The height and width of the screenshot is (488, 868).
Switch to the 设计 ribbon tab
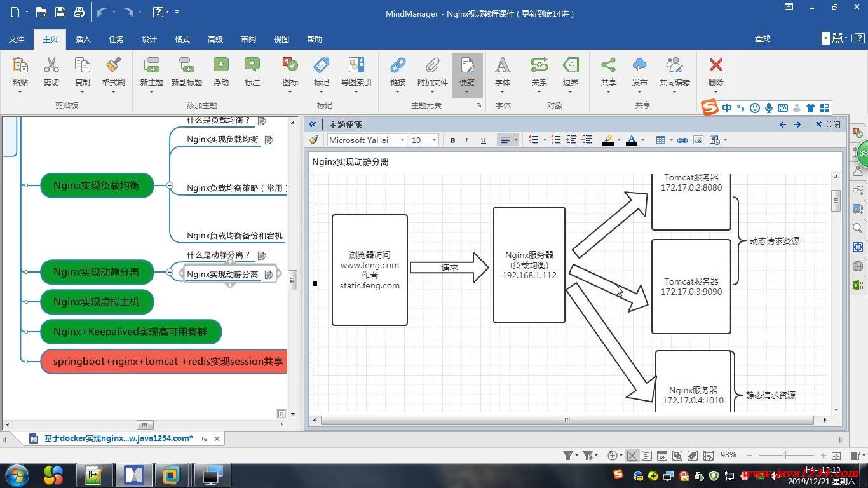click(149, 39)
